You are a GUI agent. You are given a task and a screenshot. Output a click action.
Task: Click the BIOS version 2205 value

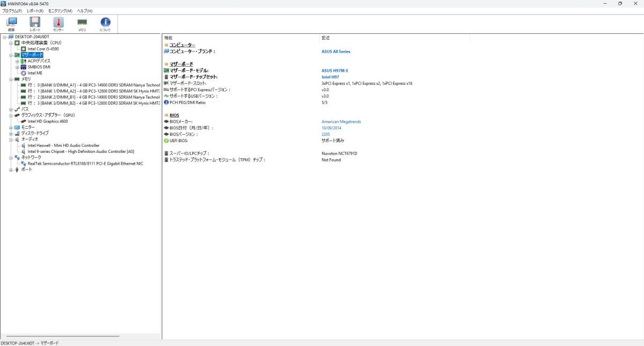point(326,134)
